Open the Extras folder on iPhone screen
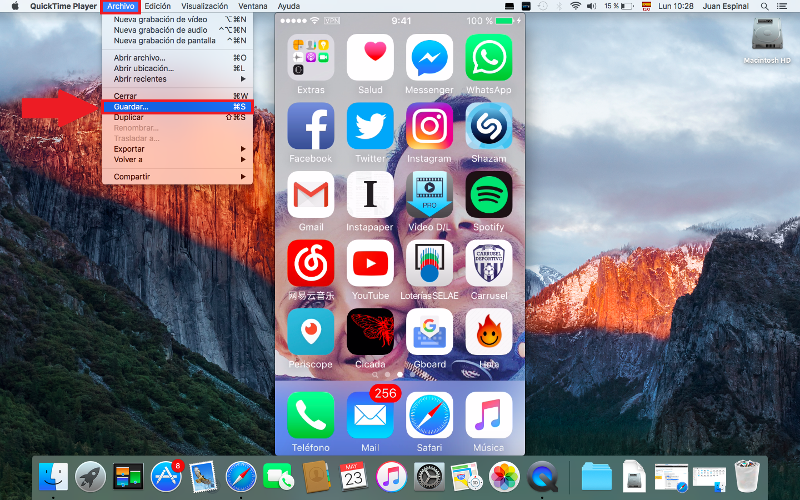 pos(311,58)
